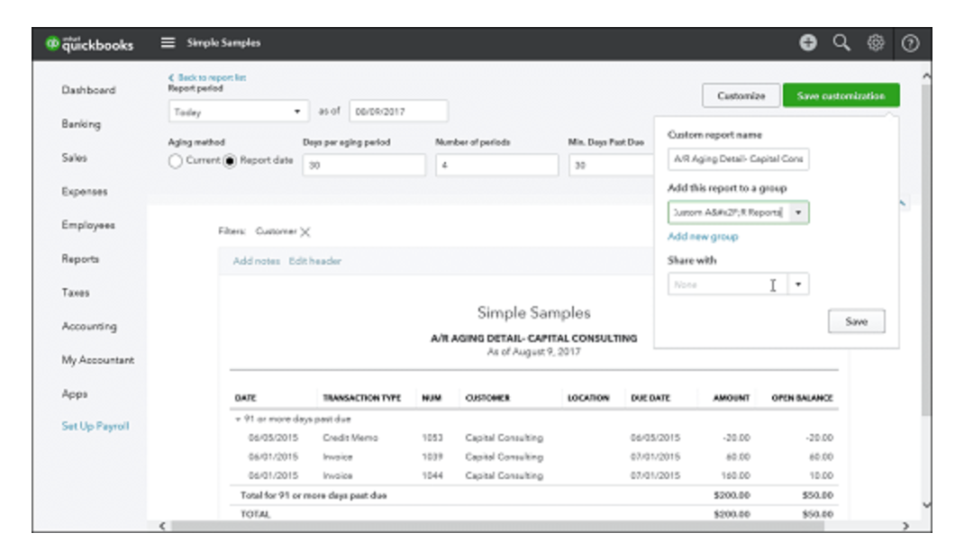Open the help question mark icon
Screen dimensions: 955x560
point(910,43)
